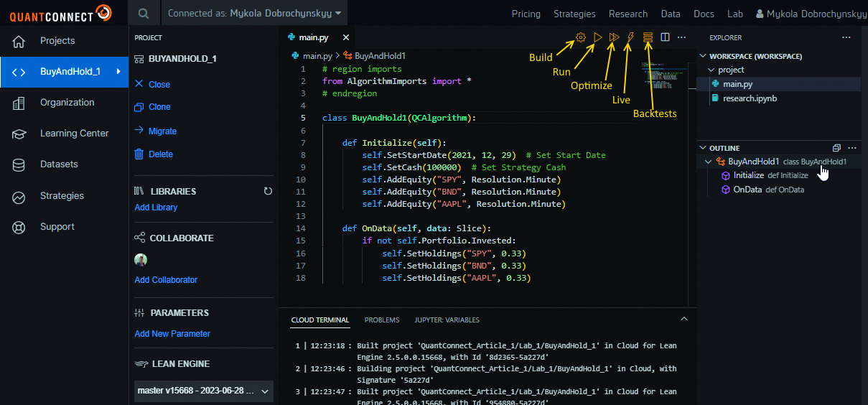This screenshot has height=405, width=868.
Task: Open the Connected as account dropdown
Action: (254, 14)
